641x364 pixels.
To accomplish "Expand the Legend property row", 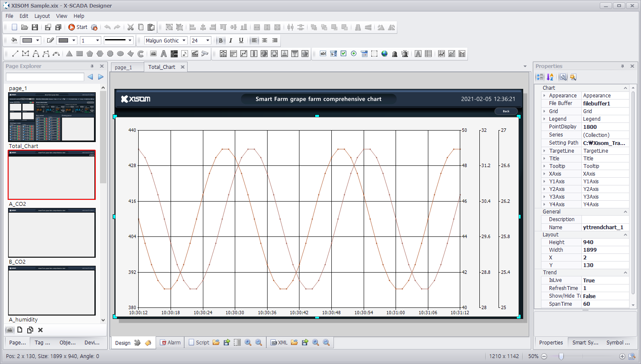I will [544, 119].
